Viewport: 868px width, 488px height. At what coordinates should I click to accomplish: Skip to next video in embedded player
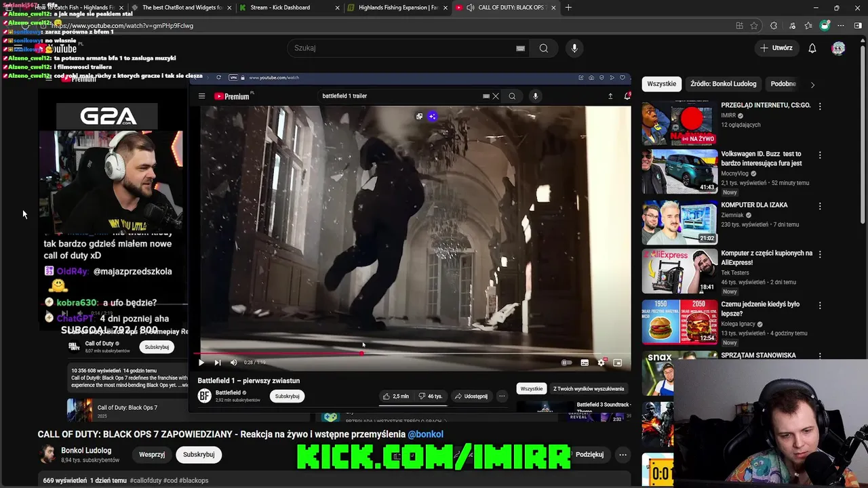click(218, 363)
